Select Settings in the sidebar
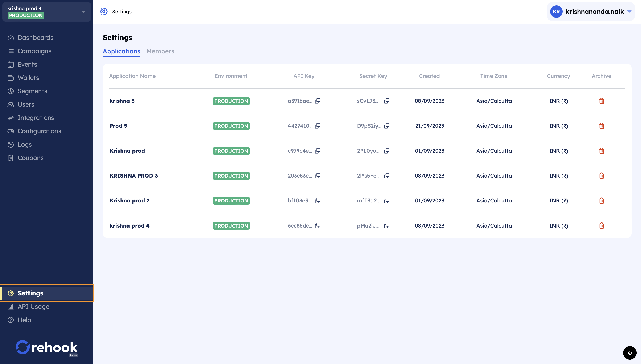 [x=47, y=293]
